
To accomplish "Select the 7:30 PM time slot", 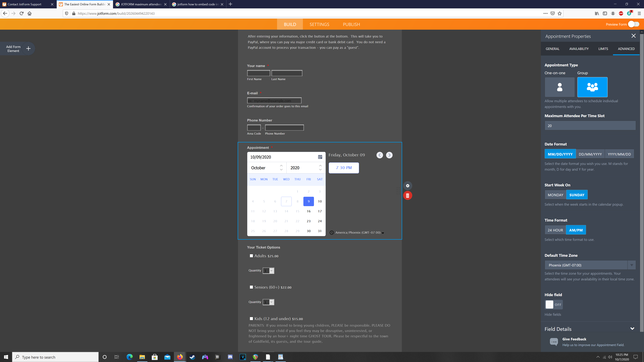I will point(343,168).
